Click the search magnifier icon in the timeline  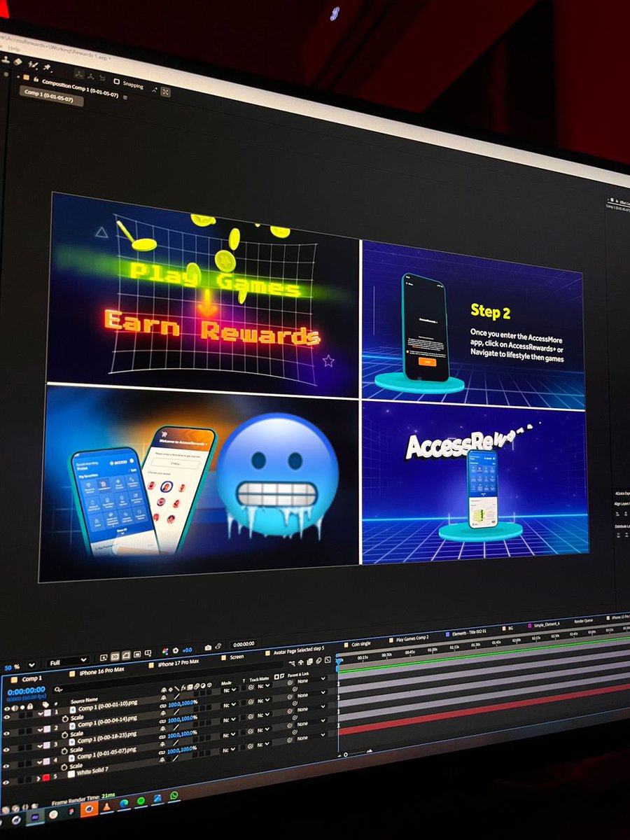coord(56,688)
